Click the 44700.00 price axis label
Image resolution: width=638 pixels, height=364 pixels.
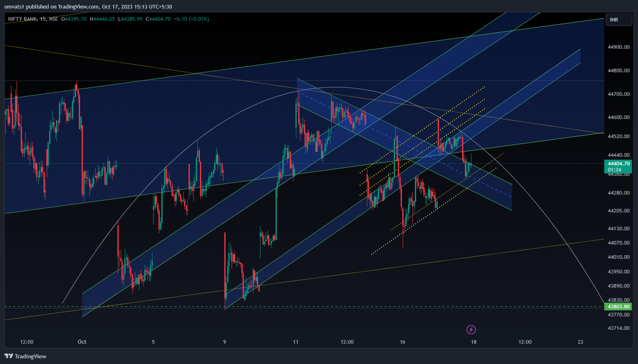[618, 94]
